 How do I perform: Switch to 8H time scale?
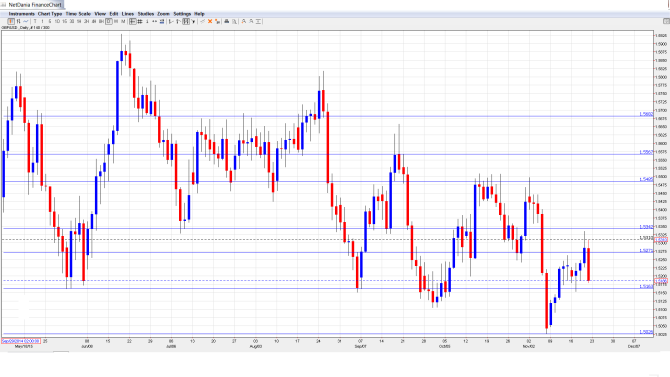coord(101,21)
